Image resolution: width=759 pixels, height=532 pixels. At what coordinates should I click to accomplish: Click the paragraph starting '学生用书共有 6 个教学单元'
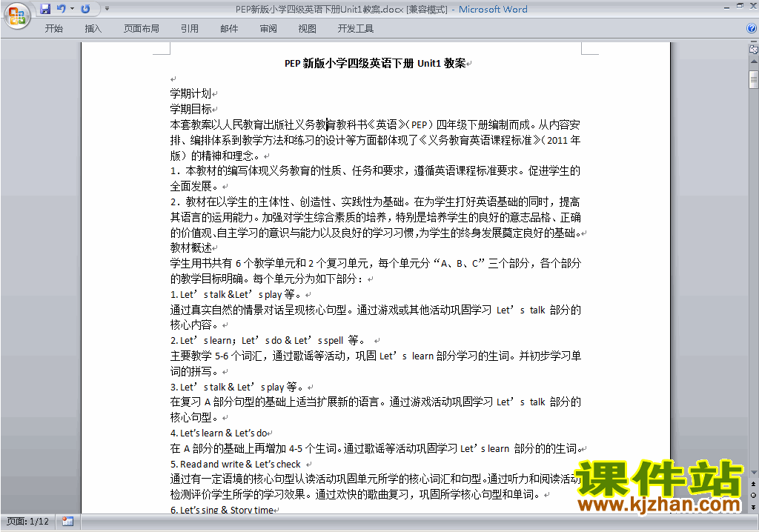[375, 270]
